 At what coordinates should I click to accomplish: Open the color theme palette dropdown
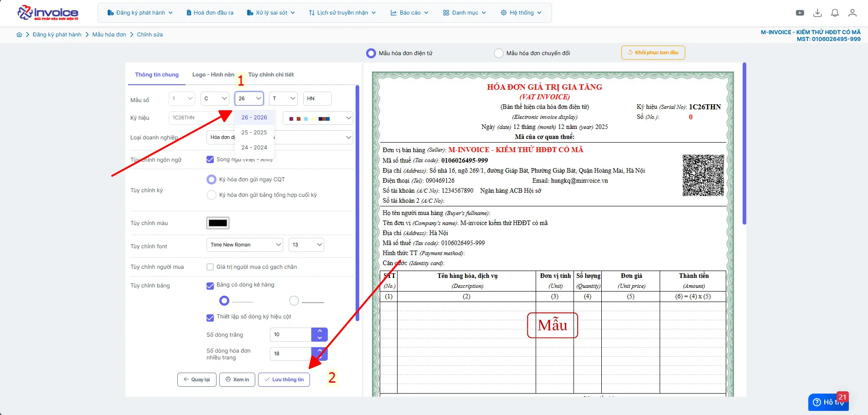point(318,118)
